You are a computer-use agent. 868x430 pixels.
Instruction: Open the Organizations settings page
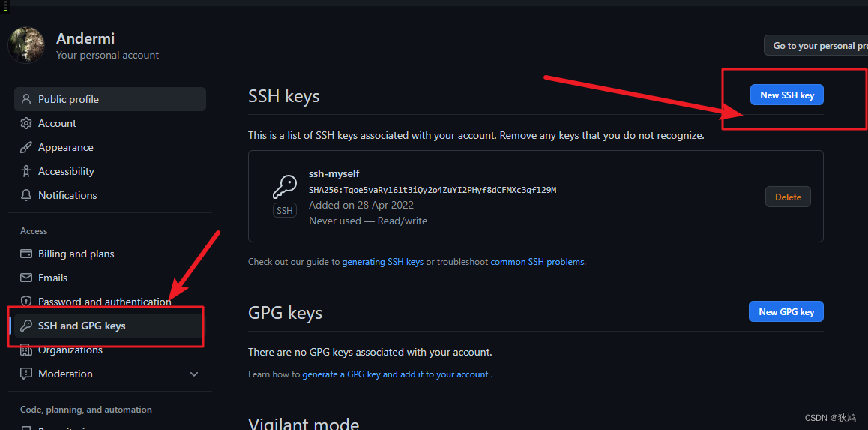pos(70,350)
